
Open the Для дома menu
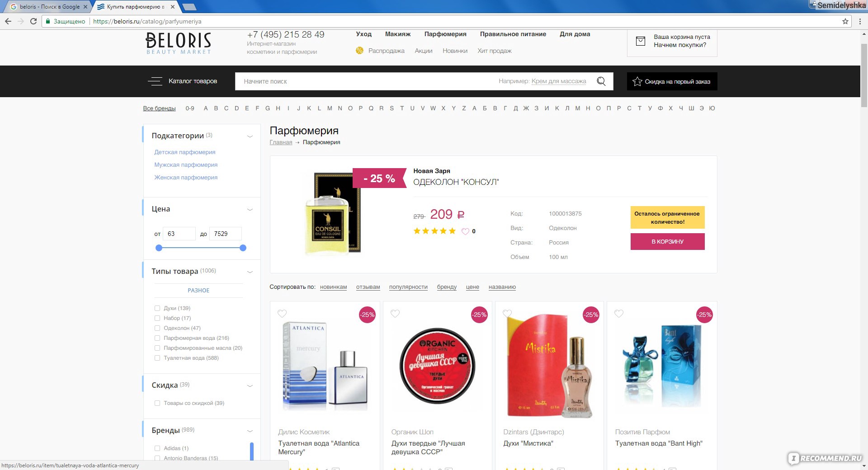[x=575, y=34]
